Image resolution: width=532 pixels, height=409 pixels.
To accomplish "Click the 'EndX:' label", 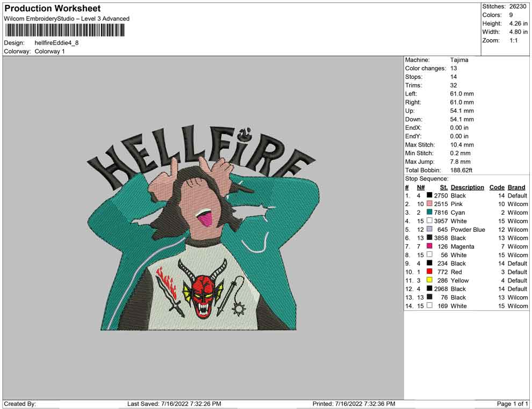I will point(413,128).
